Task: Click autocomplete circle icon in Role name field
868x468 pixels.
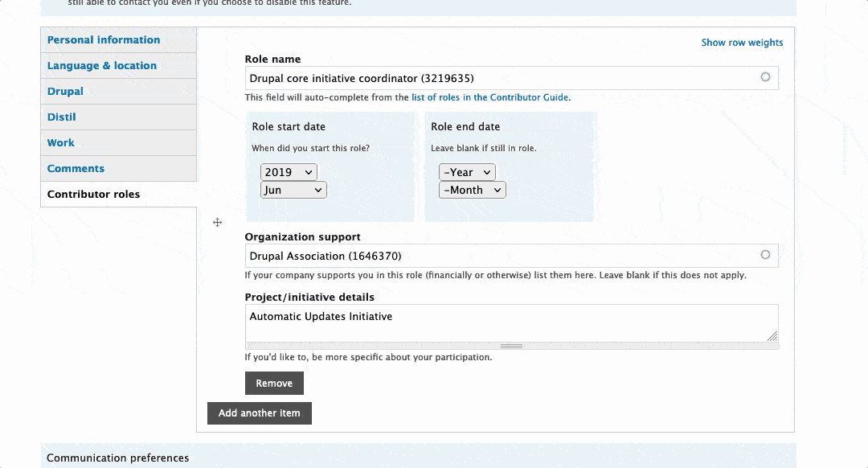Action: [765, 77]
